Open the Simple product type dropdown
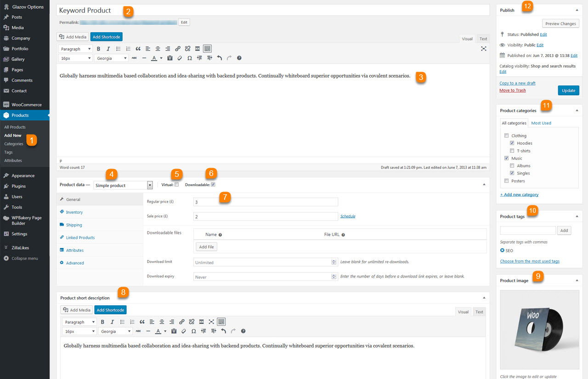 pyautogui.click(x=123, y=185)
